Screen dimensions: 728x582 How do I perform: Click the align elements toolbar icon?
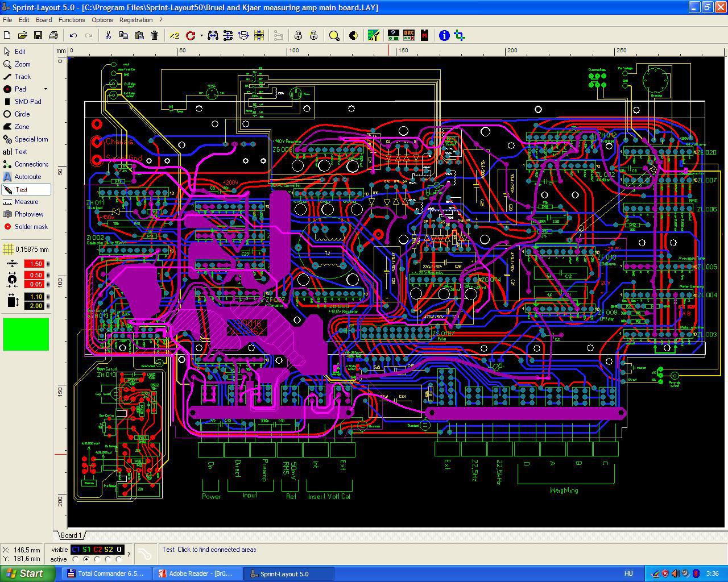259,35
